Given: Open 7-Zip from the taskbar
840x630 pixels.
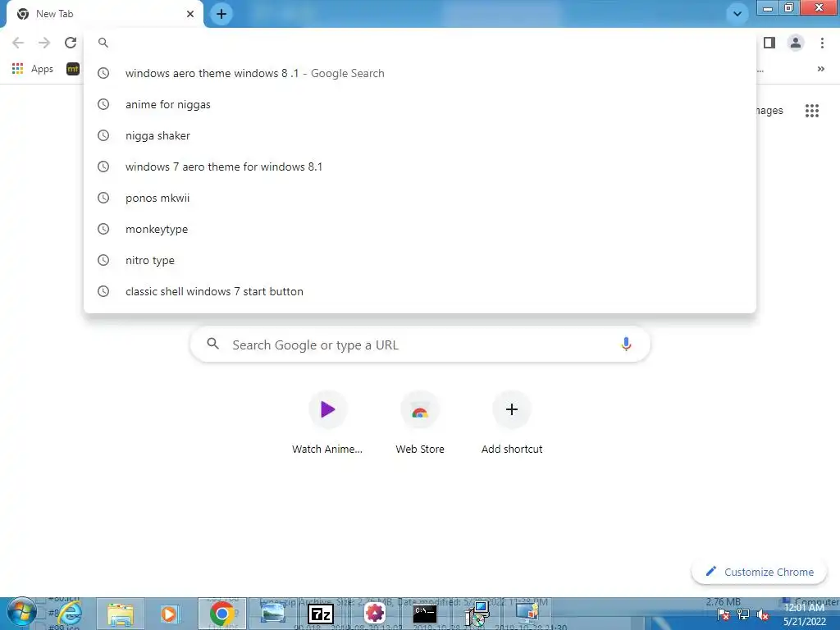Looking at the screenshot, I should (321, 614).
